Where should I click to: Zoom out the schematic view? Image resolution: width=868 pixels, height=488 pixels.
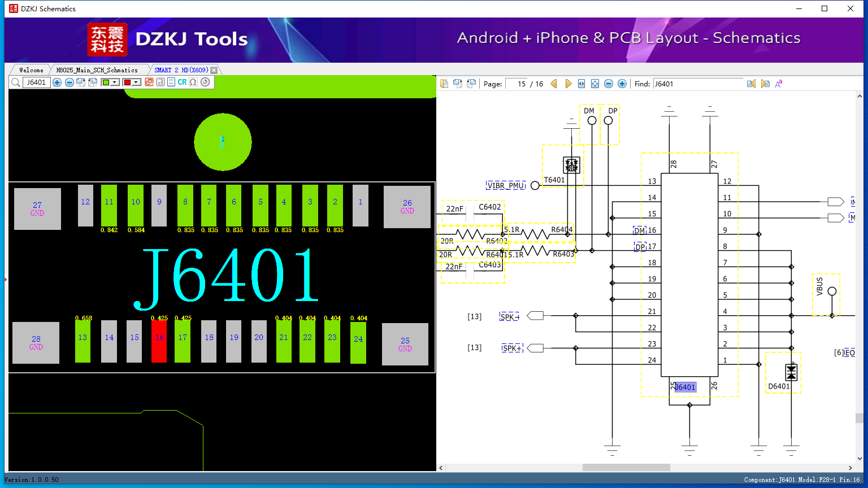click(x=609, y=84)
